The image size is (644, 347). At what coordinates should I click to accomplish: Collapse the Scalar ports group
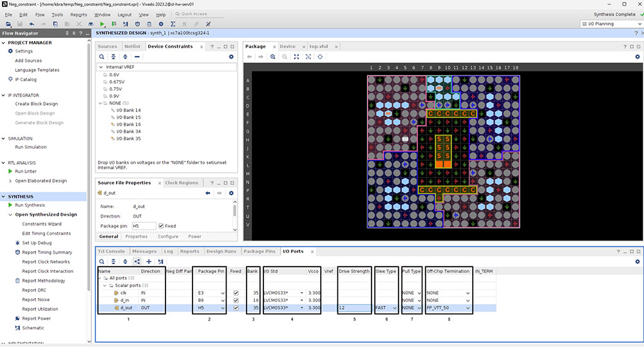coord(105,285)
